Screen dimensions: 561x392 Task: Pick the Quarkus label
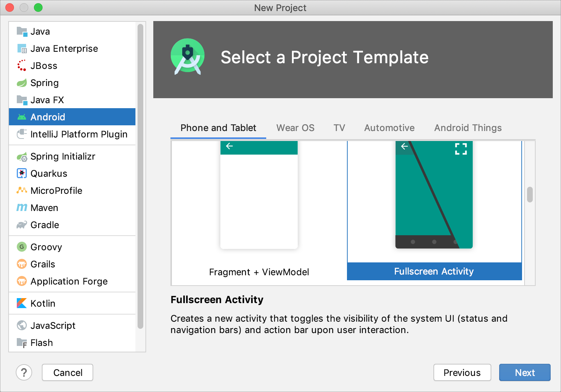(x=49, y=174)
